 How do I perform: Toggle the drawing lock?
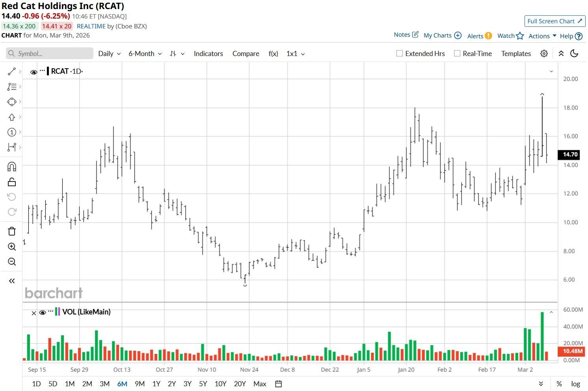point(12,182)
